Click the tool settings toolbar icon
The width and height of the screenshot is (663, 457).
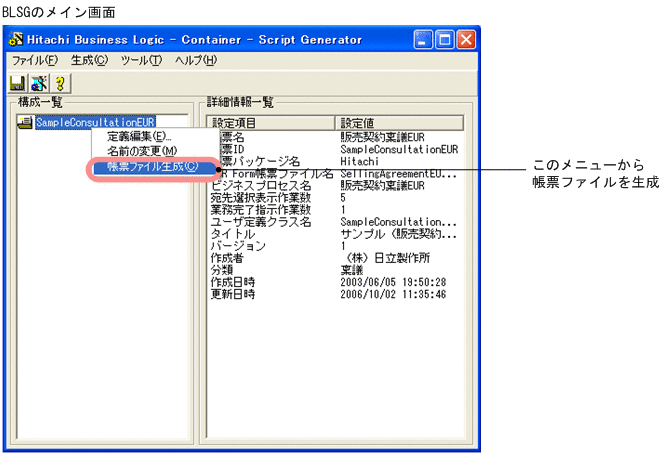tap(38, 83)
